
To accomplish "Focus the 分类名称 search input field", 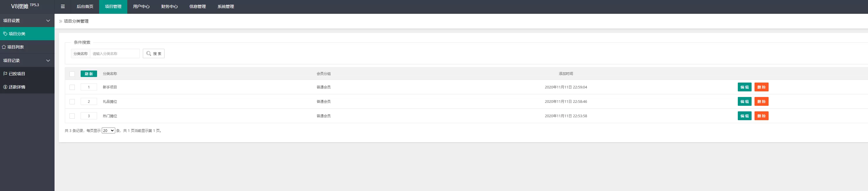I will click(115, 54).
